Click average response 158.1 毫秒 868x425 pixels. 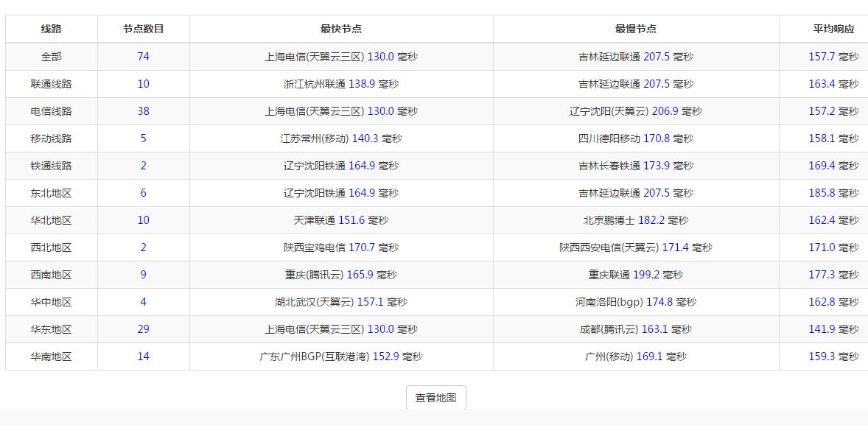tap(833, 138)
